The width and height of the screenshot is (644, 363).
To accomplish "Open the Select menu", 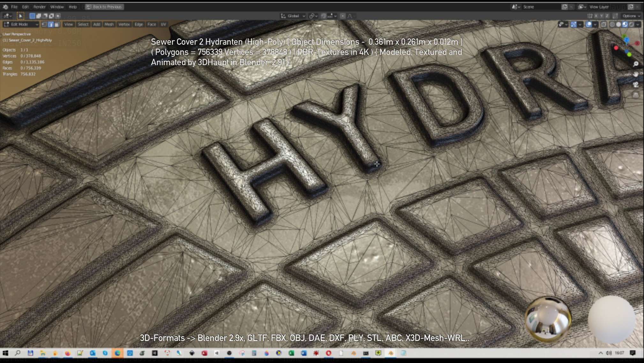I will coord(83,24).
